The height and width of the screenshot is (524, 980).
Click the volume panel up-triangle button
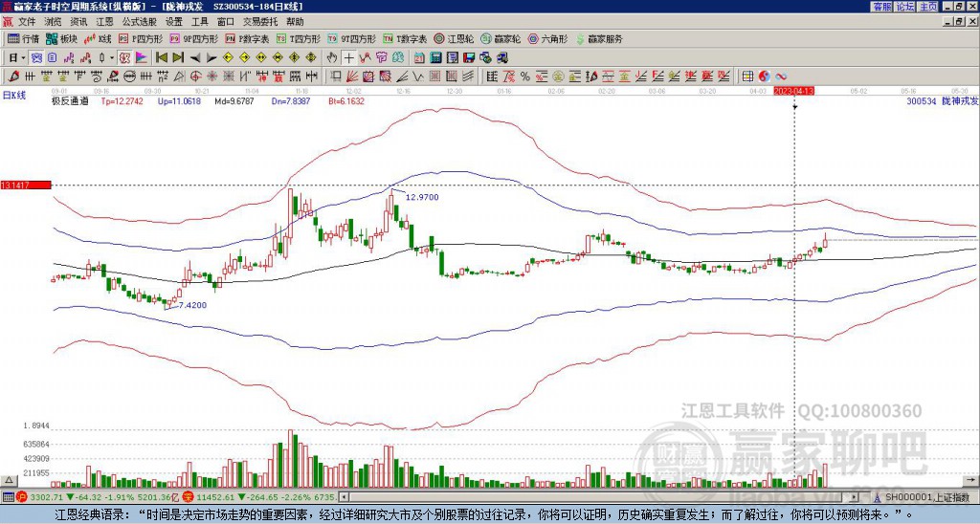point(9,480)
